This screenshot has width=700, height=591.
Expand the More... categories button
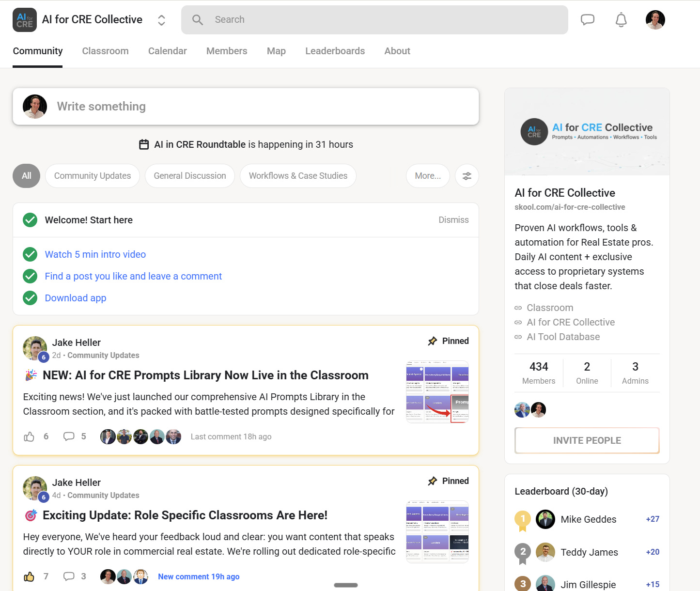pos(428,176)
